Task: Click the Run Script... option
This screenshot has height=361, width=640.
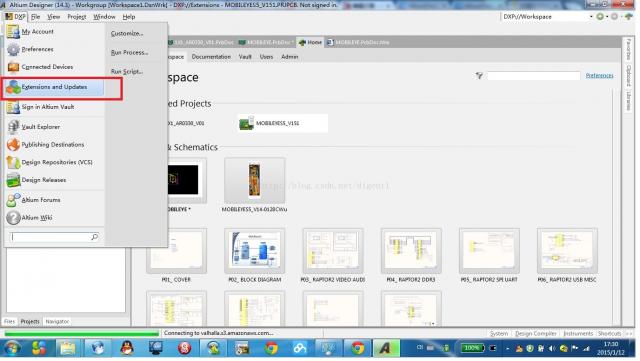Action: coord(127,71)
